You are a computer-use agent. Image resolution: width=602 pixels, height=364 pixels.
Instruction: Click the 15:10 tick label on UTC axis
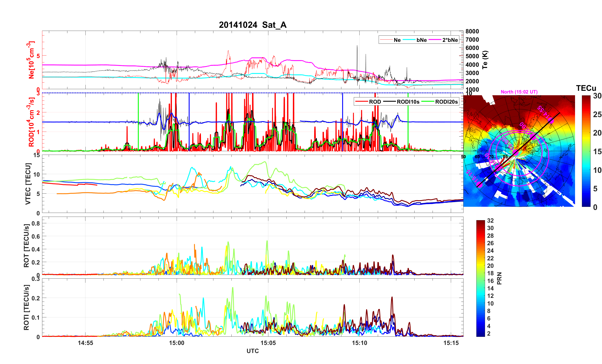359,343
